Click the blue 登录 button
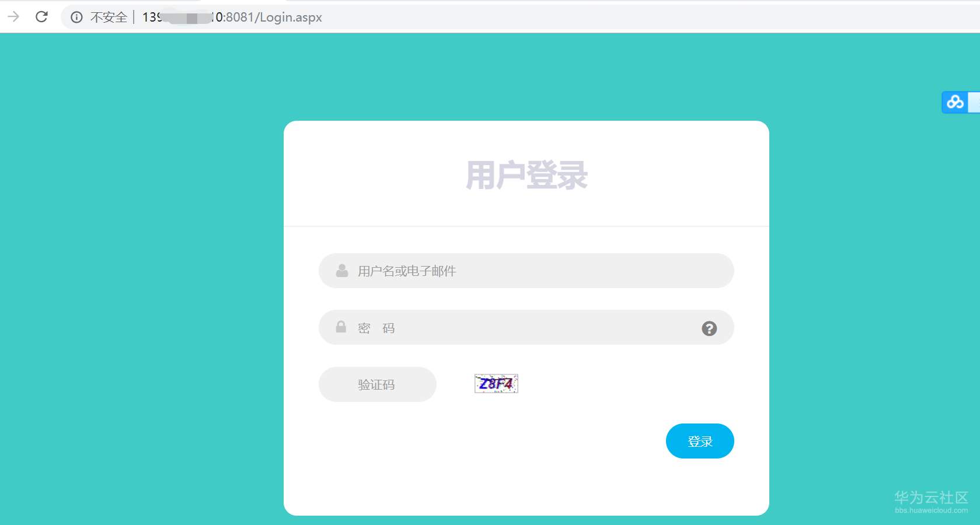The width and height of the screenshot is (980, 525). point(700,441)
